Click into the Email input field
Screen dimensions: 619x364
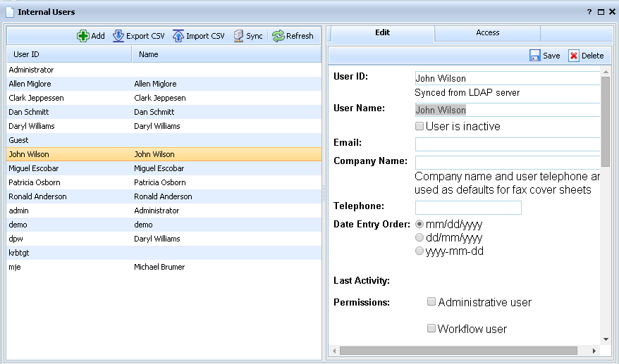507,144
